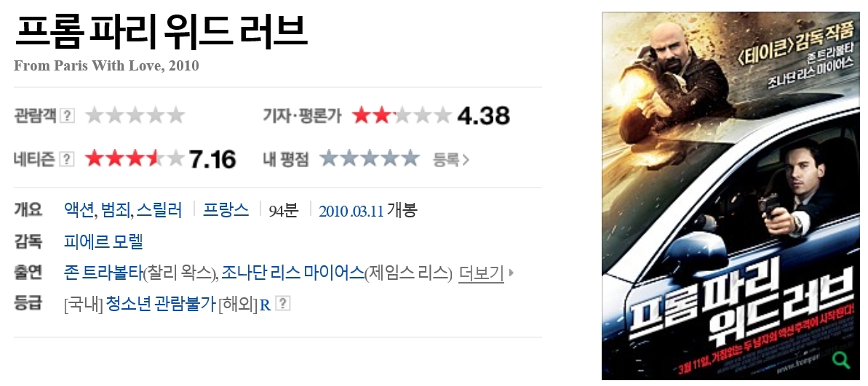Click the 2010.03.11 release date link

click(x=351, y=212)
